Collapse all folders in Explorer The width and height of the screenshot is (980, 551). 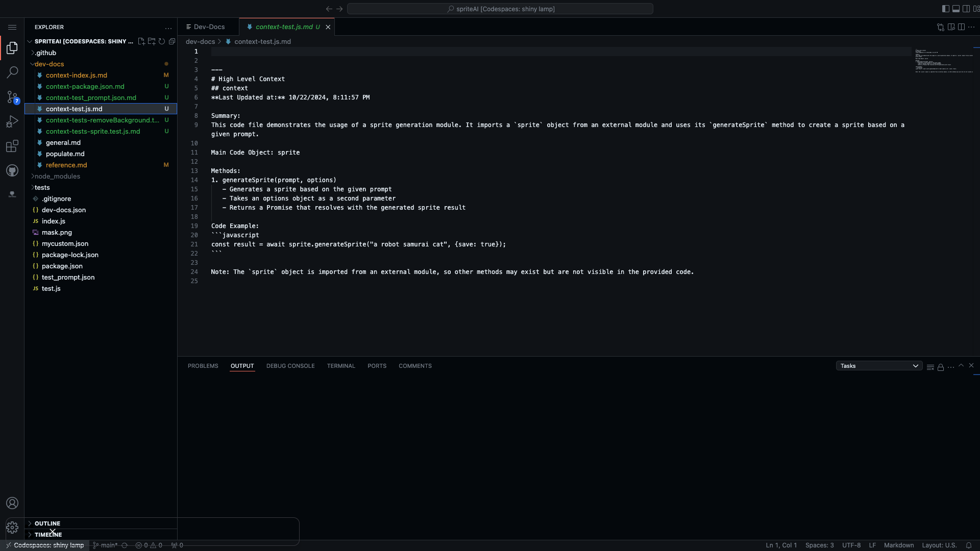click(172, 41)
